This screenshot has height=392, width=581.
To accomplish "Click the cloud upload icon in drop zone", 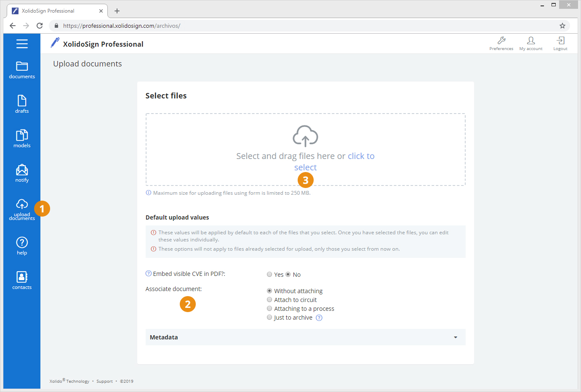I will pos(306,136).
